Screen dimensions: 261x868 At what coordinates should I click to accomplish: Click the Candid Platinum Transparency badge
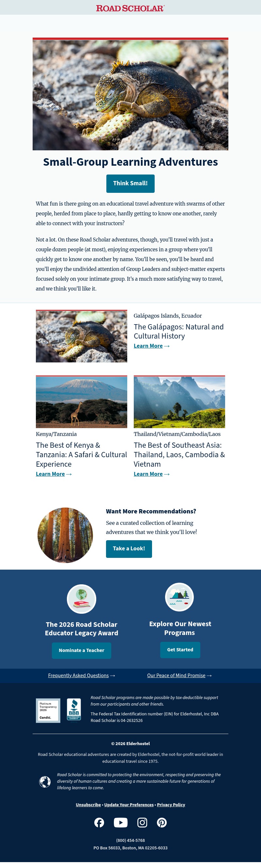[48, 710]
